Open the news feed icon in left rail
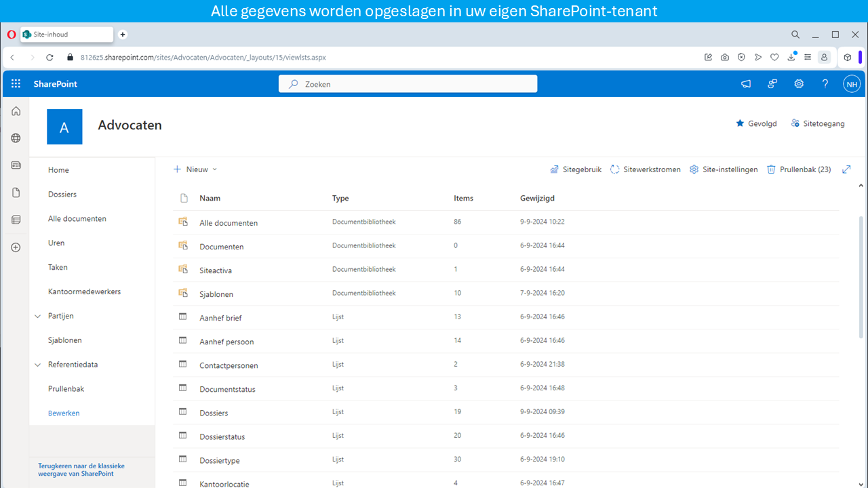 16,165
